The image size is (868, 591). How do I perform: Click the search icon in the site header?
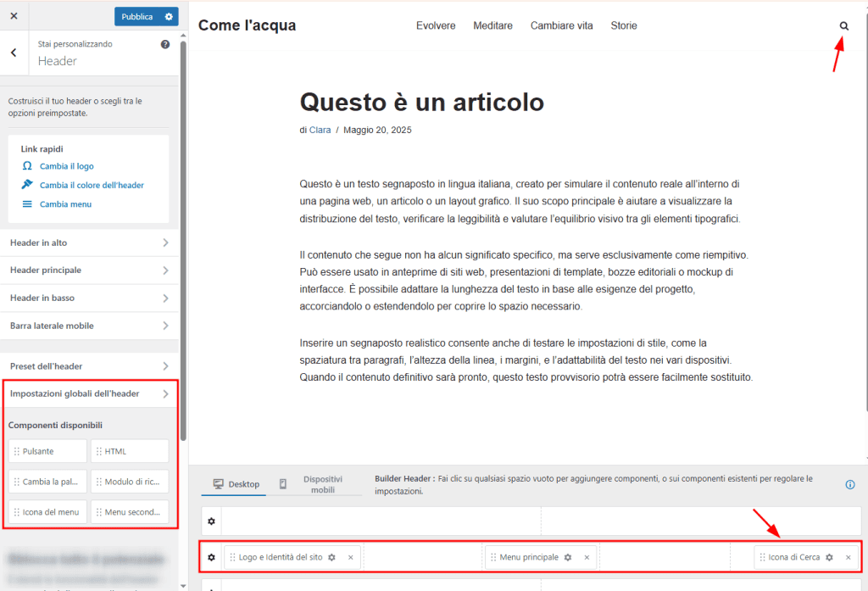(843, 25)
